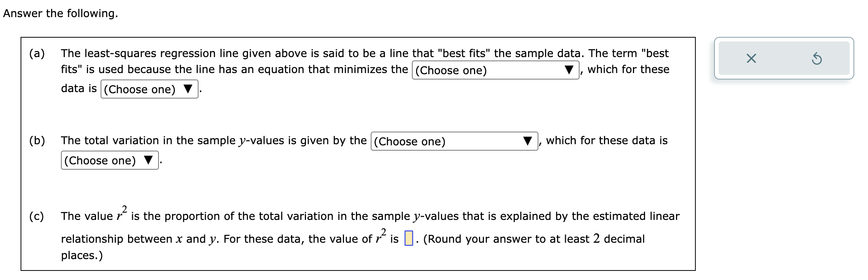Open the dropdown after 'given by the' in part (b)
This screenshot has width=868, height=280.
point(450,141)
